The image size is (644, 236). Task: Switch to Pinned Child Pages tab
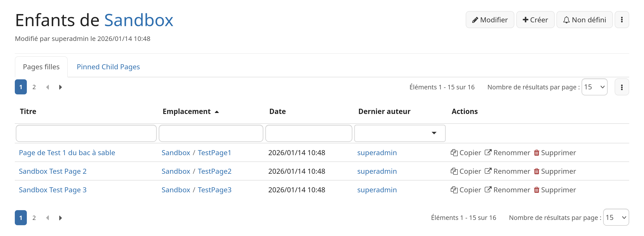108,67
